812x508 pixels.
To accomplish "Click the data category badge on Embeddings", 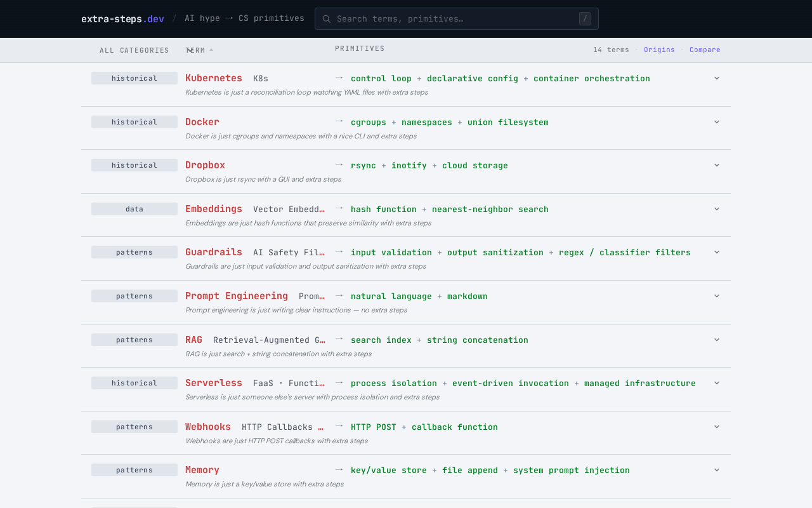I will pyautogui.click(x=134, y=209).
